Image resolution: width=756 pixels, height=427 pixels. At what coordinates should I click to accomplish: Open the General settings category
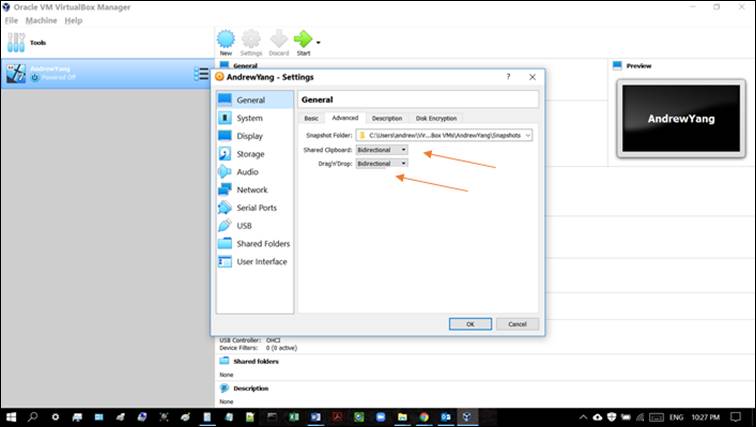pyautogui.click(x=255, y=100)
